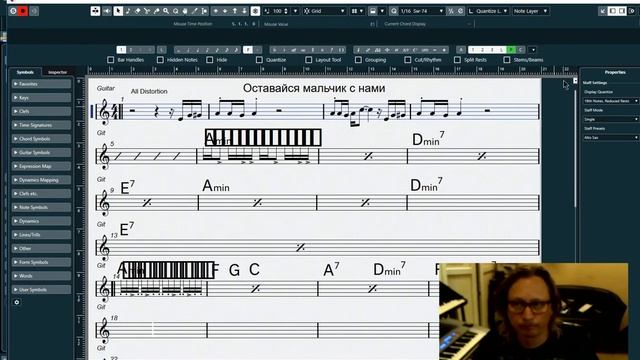Enable the Hide checkbox

[x=210, y=60]
